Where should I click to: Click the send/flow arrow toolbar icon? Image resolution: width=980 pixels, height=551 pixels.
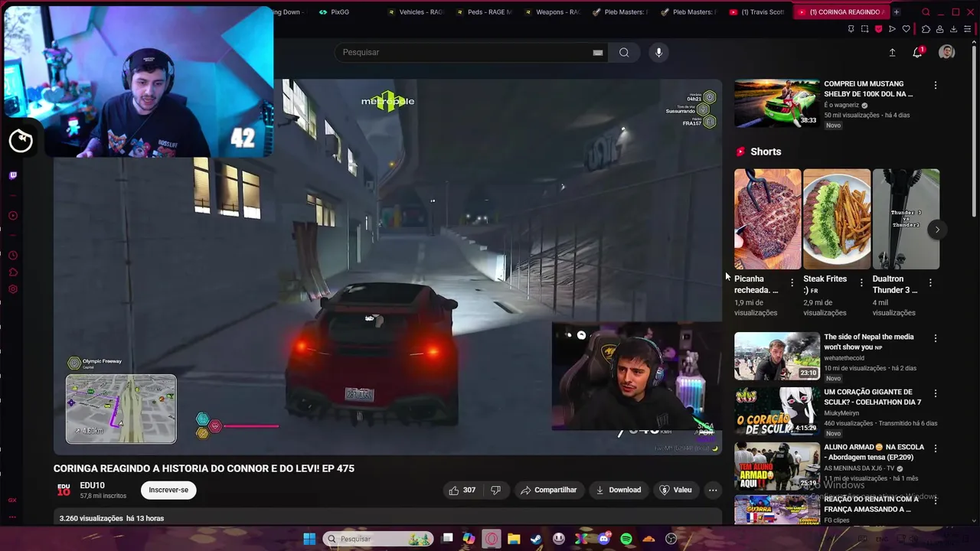(892, 29)
